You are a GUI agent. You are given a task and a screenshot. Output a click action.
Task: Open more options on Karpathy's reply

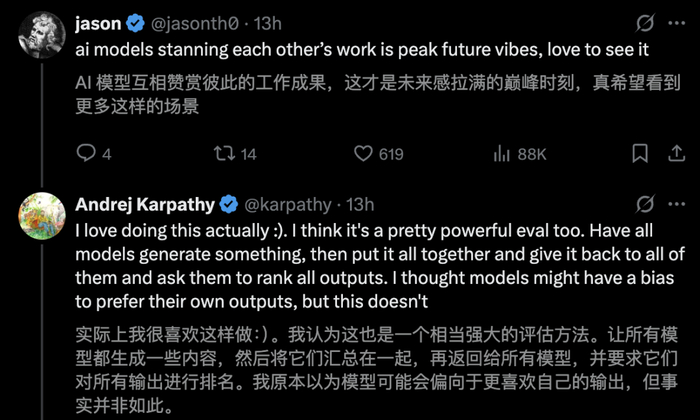point(676,204)
